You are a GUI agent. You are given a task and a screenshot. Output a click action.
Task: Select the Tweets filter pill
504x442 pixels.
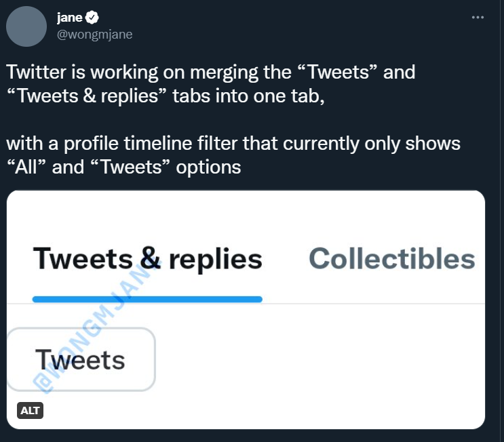(80, 359)
